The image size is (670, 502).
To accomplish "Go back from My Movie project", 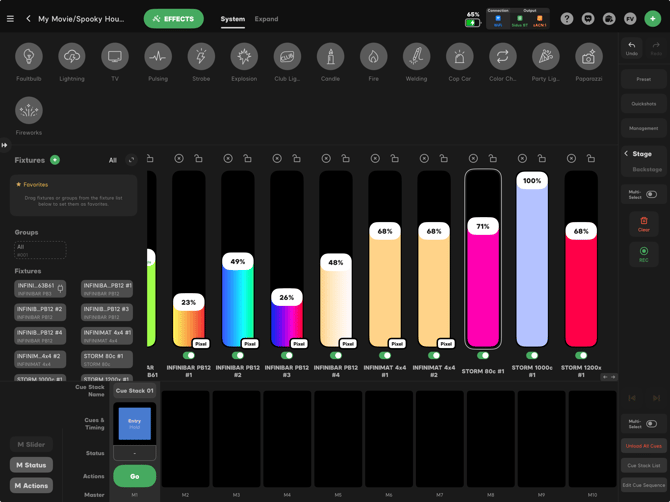I will [x=28, y=19].
